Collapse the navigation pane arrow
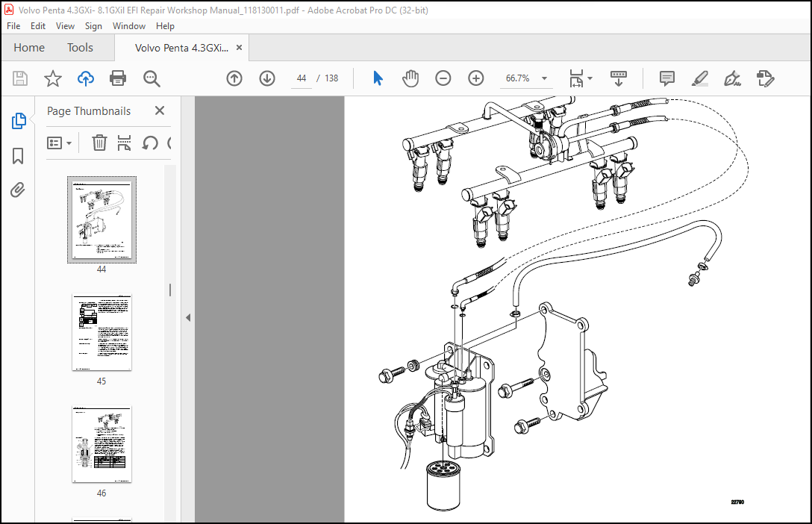 pos(188,317)
